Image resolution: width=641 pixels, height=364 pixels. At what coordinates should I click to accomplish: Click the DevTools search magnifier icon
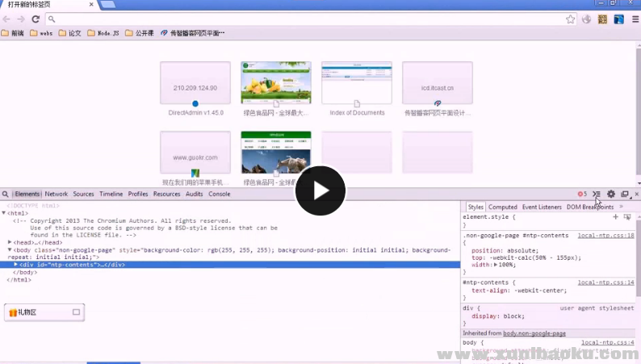[6, 195]
